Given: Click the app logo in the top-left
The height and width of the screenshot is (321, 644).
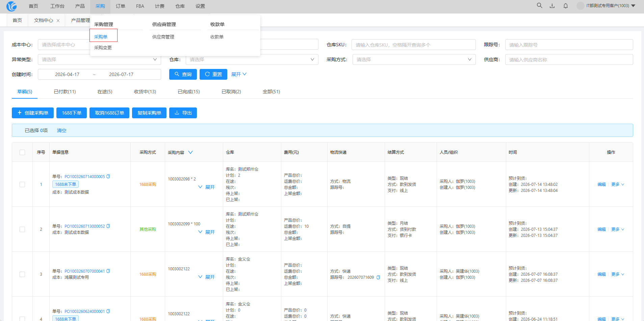Looking at the screenshot, I should (11, 6).
